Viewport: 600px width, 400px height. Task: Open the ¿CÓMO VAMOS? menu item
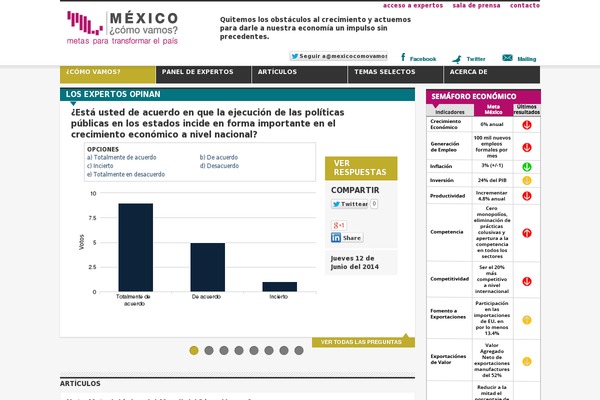92,73
